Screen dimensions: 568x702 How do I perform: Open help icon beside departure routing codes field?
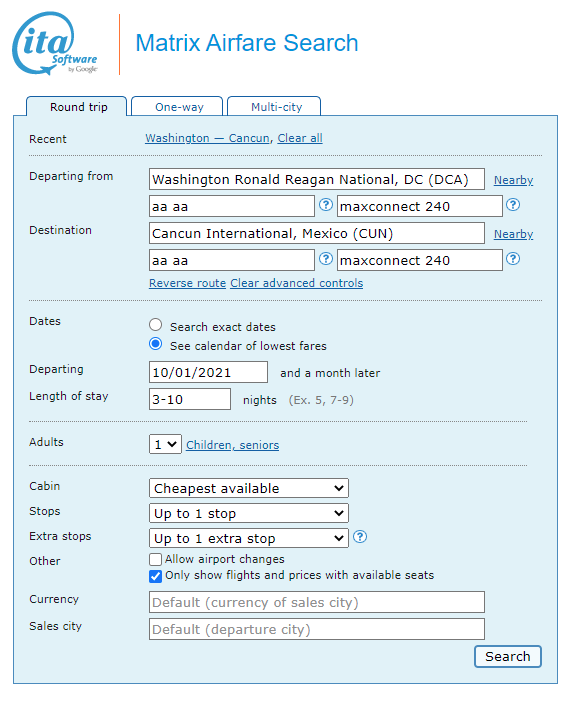point(325,205)
